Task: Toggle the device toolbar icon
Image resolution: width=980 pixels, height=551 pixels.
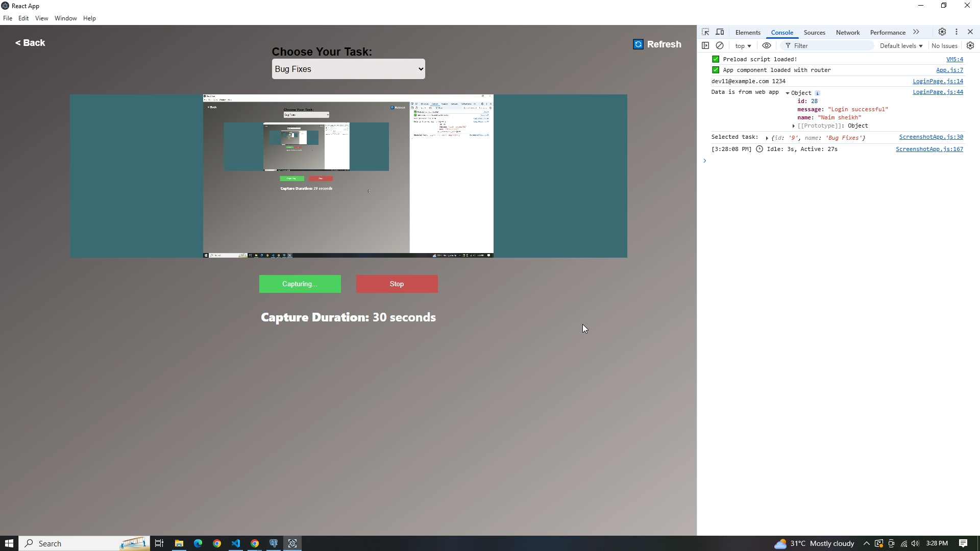Action: click(720, 32)
